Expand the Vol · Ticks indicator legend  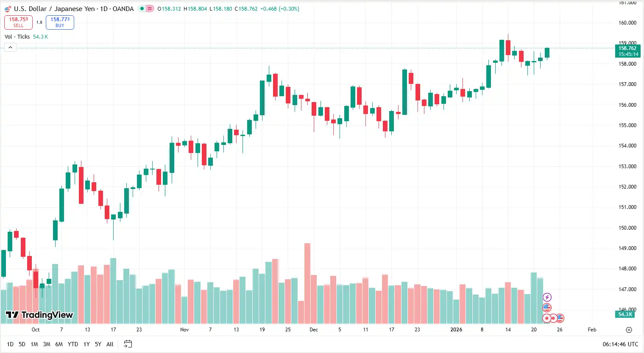(x=18, y=36)
